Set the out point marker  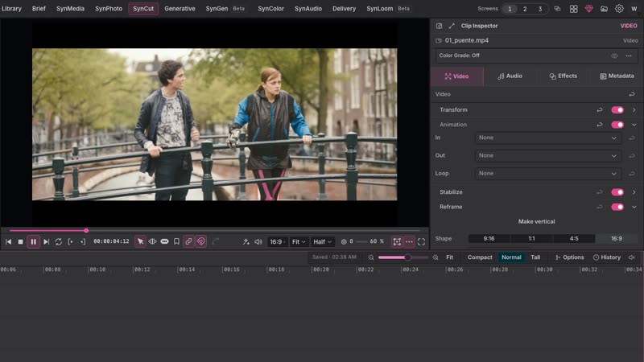(x=83, y=242)
